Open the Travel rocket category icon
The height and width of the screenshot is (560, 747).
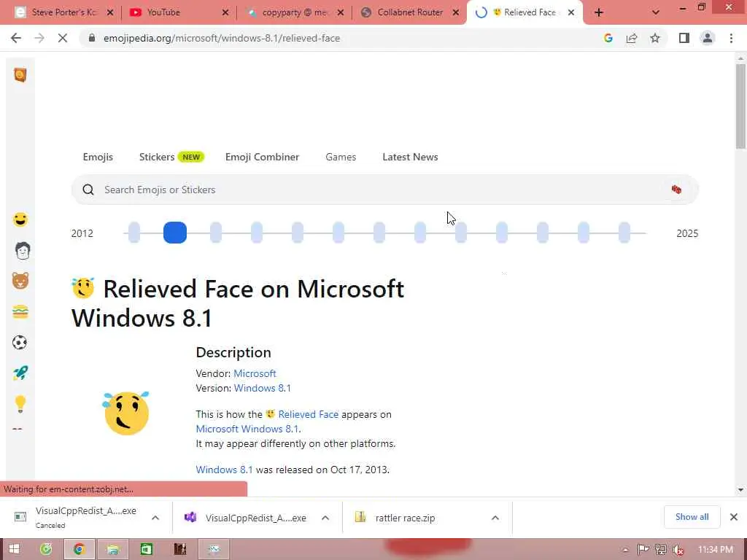[x=20, y=373]
